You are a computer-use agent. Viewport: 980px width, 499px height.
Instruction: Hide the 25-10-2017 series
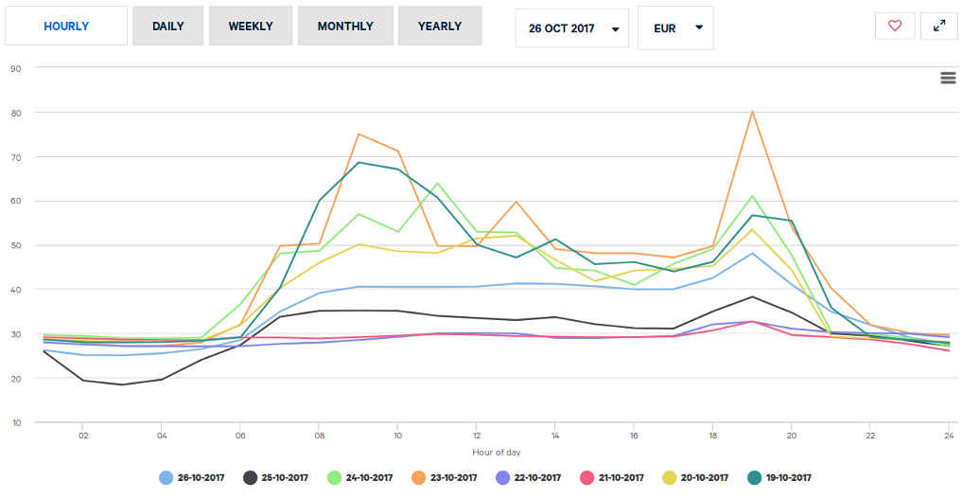274,478
